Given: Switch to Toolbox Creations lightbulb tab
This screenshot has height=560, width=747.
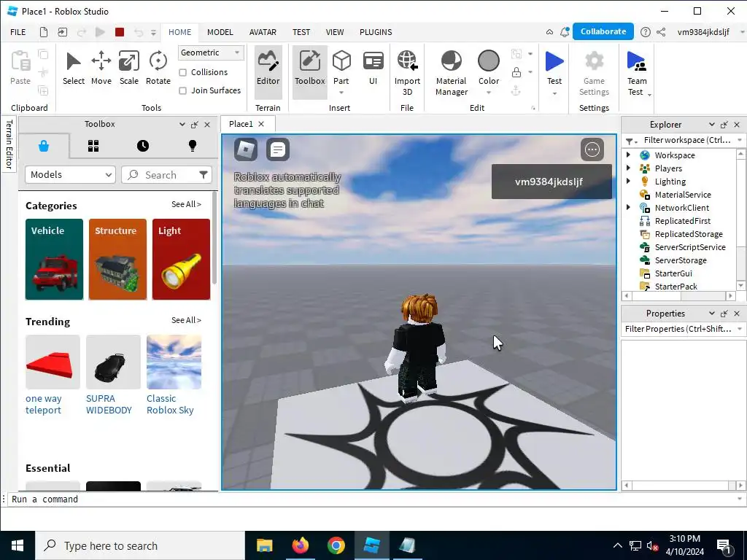Looking at the screenshot, I should 193,146.
